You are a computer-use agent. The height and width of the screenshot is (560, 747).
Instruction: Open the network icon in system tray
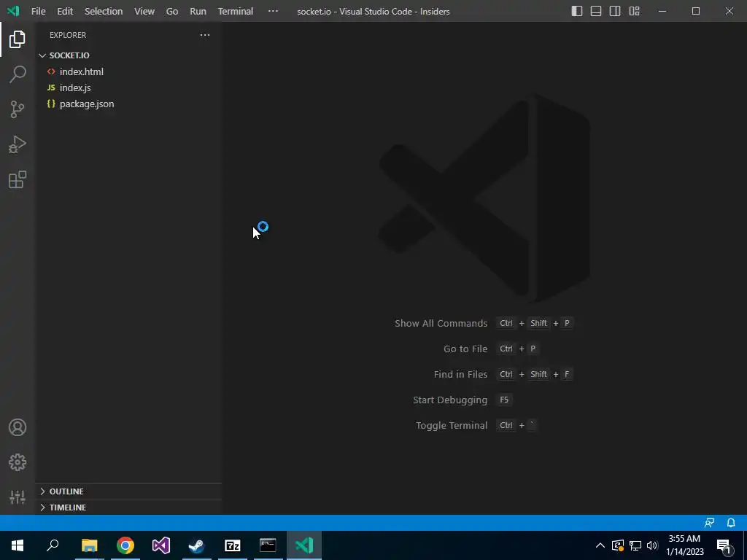tap(635, 545)
